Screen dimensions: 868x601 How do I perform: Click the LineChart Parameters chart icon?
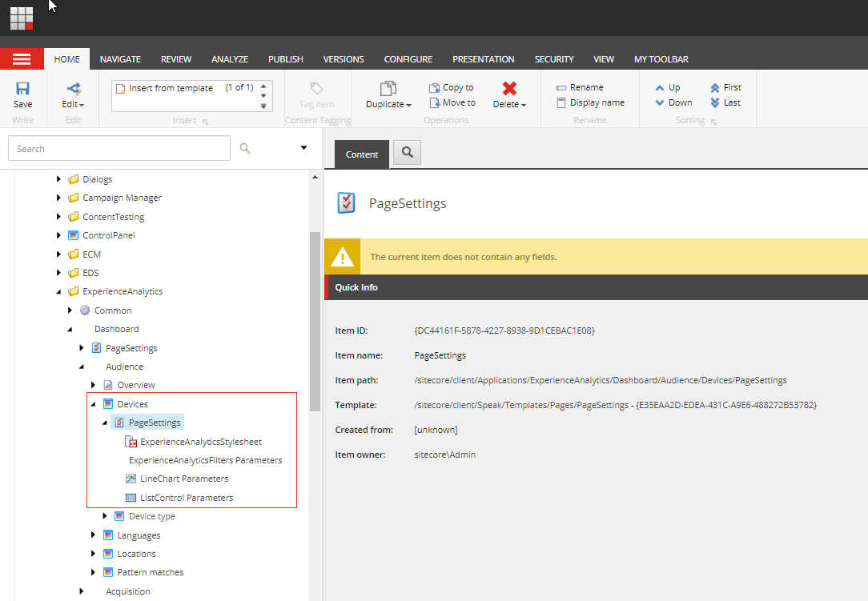131,479
